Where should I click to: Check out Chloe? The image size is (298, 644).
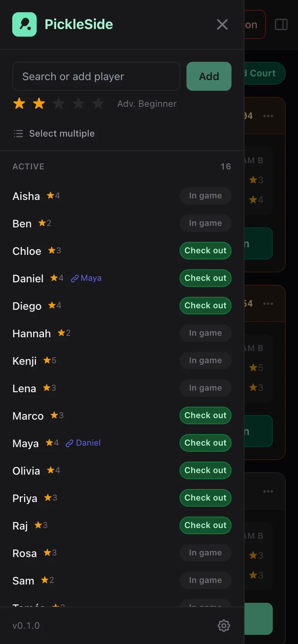pyautogui.click(x=206, y=251)
